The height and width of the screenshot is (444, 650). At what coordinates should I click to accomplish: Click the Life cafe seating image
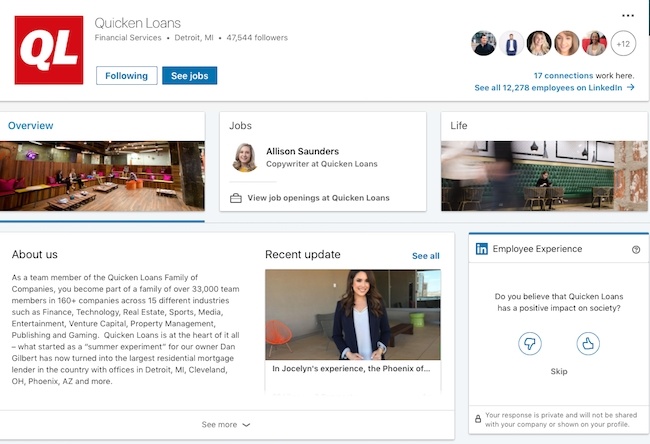[x=544, y=176]
